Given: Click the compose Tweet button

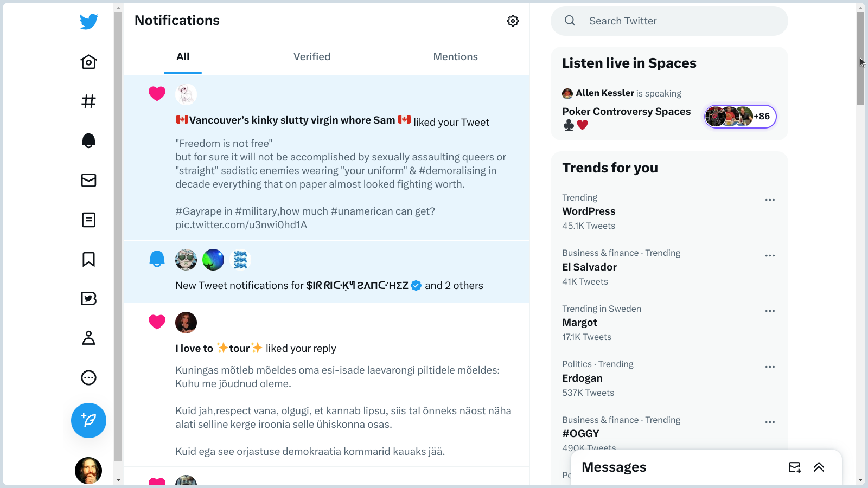Looking at the screenshot, I should click(88, 420).
